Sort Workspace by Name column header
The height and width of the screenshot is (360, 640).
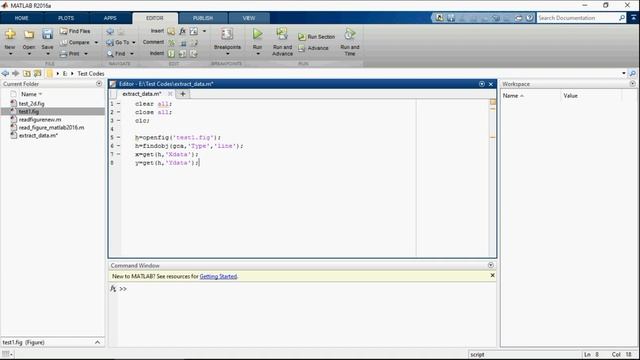click(513, 96)
